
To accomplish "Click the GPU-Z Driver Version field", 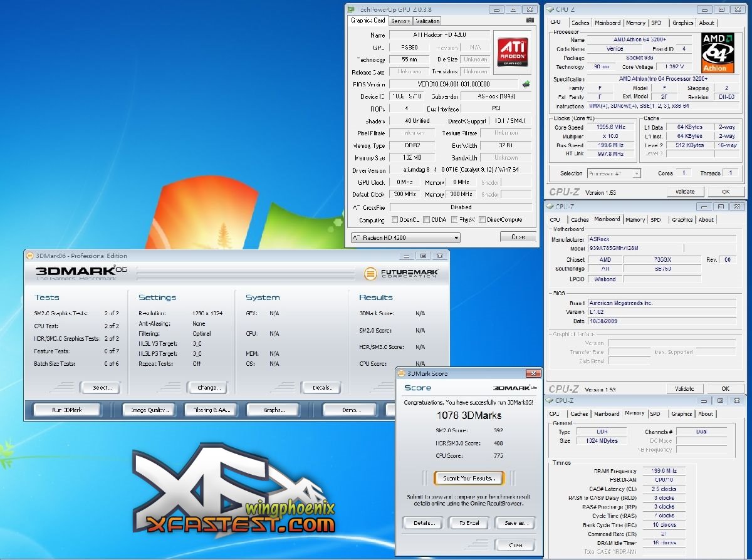I will 461,170.
